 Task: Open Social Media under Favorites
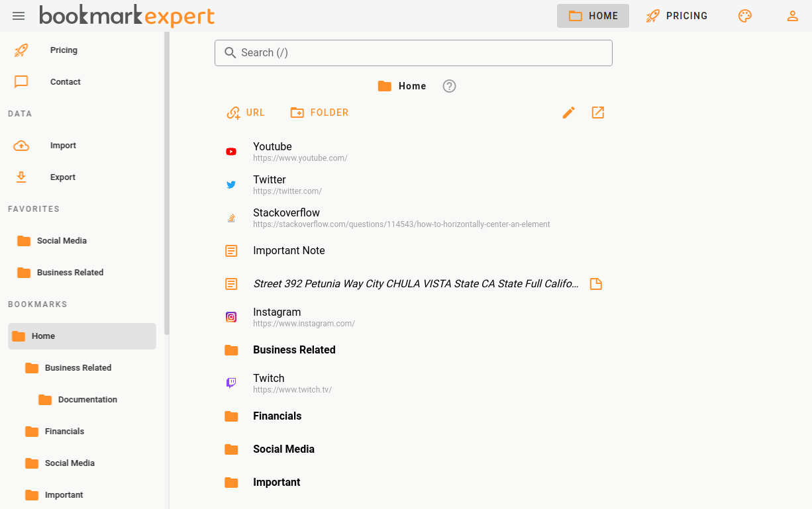click(x=62, y=241)
